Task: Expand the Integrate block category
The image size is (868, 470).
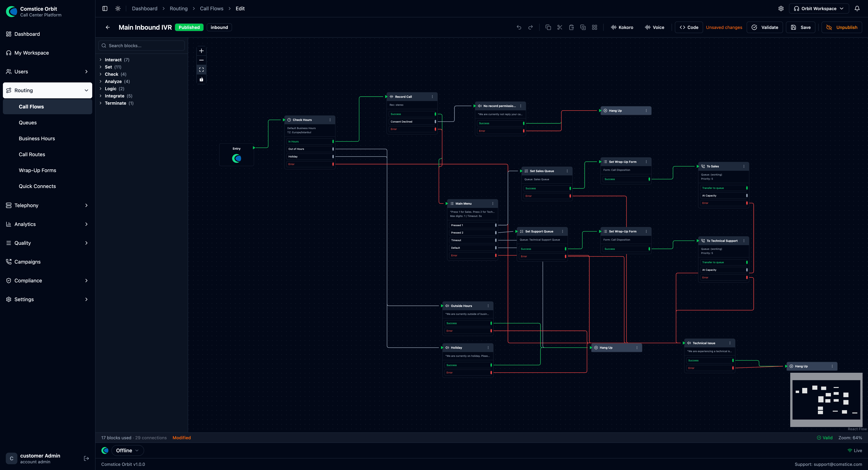Action: point(116,96)
